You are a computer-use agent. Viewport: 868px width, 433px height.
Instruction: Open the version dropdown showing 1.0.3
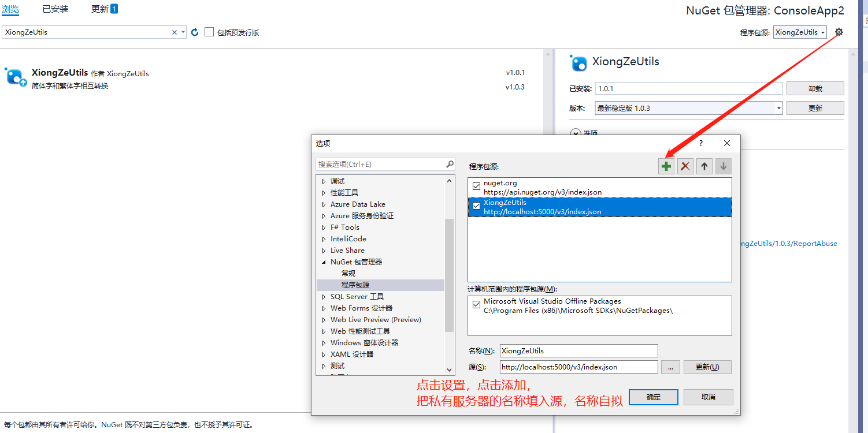pyautogui.click(x=778, y=108)
